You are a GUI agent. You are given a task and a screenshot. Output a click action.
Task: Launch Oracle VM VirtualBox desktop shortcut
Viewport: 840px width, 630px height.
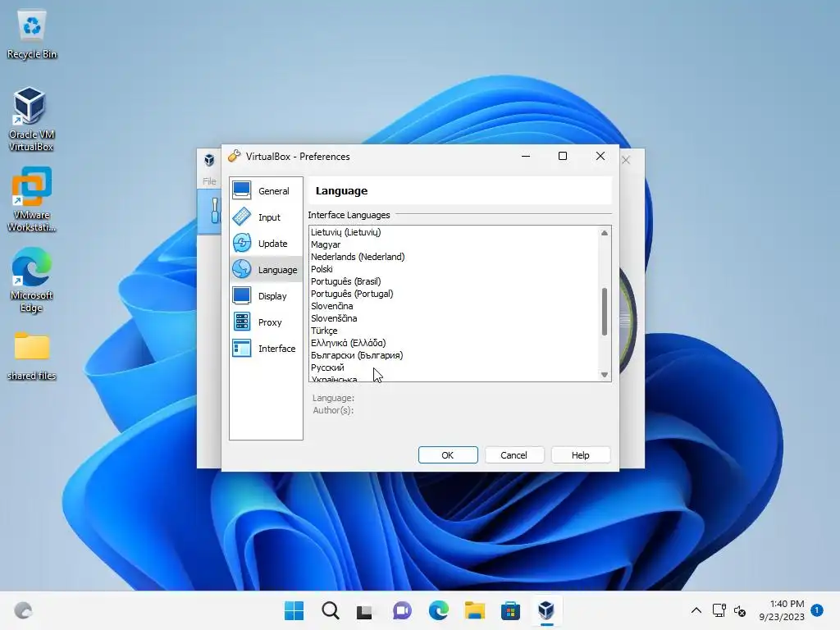(x=30, y=119)
